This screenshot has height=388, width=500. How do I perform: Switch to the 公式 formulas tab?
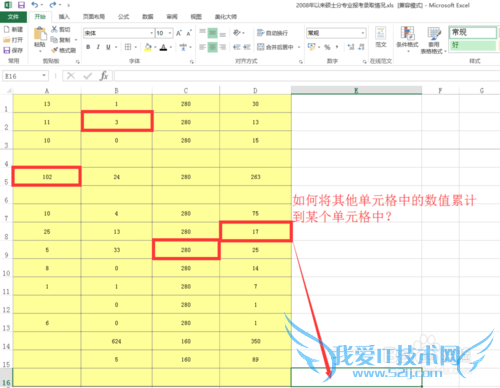point(123,17)
